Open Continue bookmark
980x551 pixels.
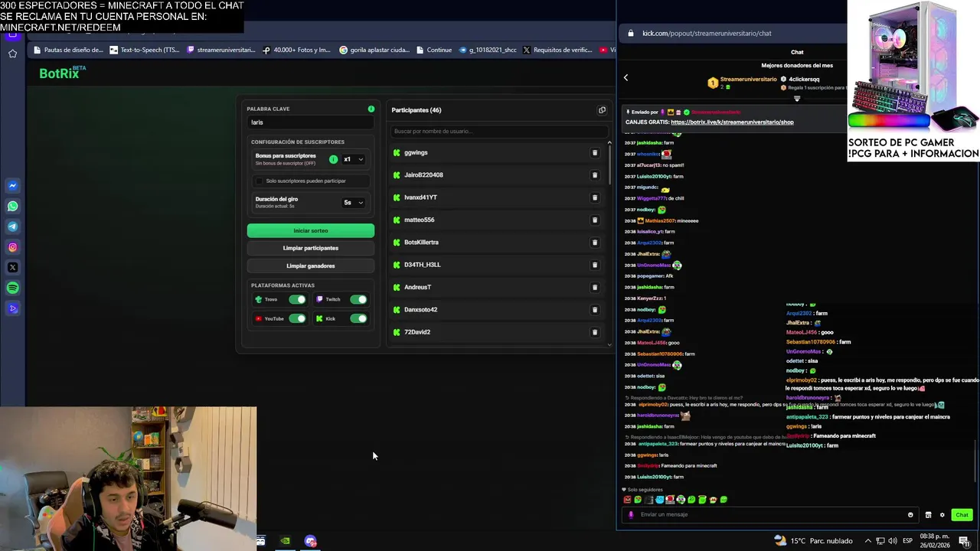433,51
